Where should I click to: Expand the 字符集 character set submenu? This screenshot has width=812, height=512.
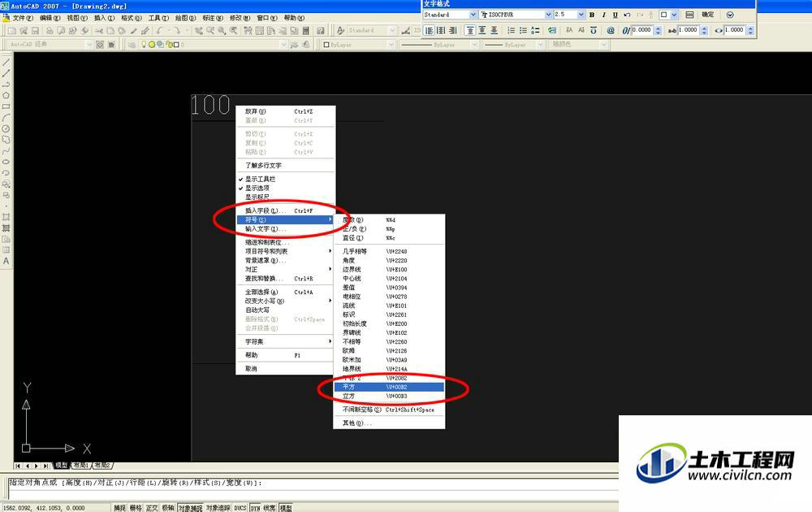pos(285,341)
